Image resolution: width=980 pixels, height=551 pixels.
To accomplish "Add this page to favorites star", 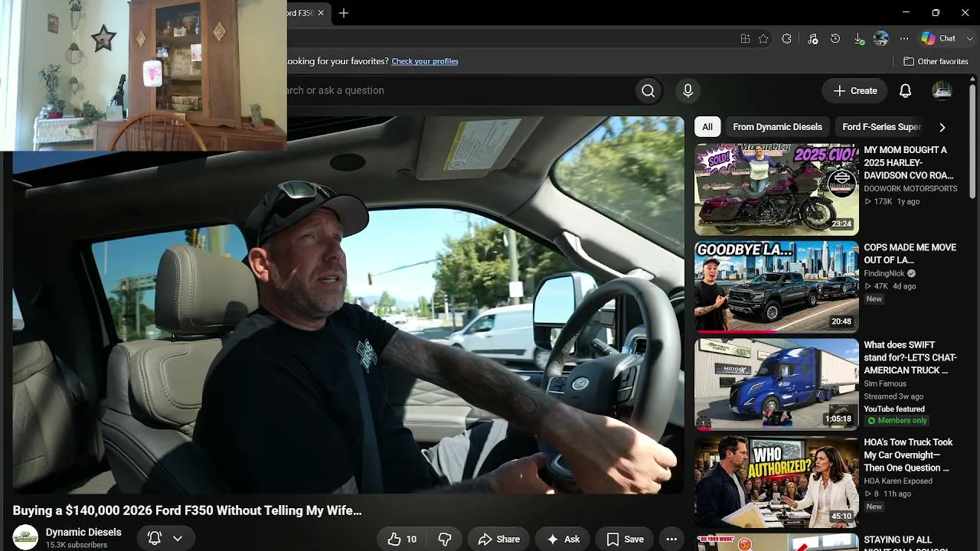I will 763,38.
